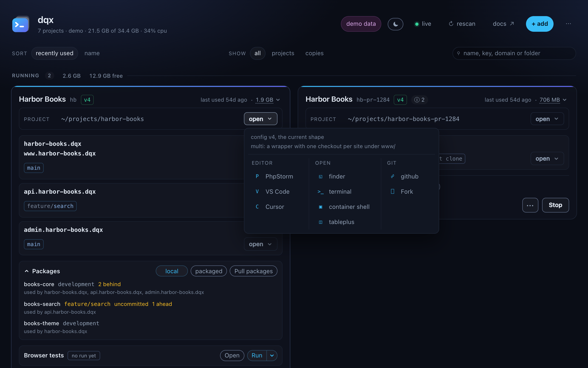
Task: Show all items filter
Action: point(257,53)
